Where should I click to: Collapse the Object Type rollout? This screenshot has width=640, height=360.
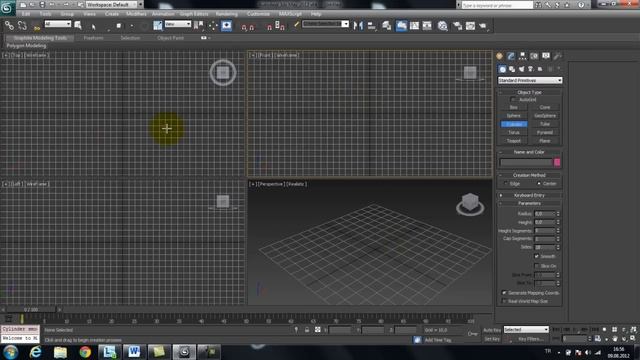click(529, 92)
